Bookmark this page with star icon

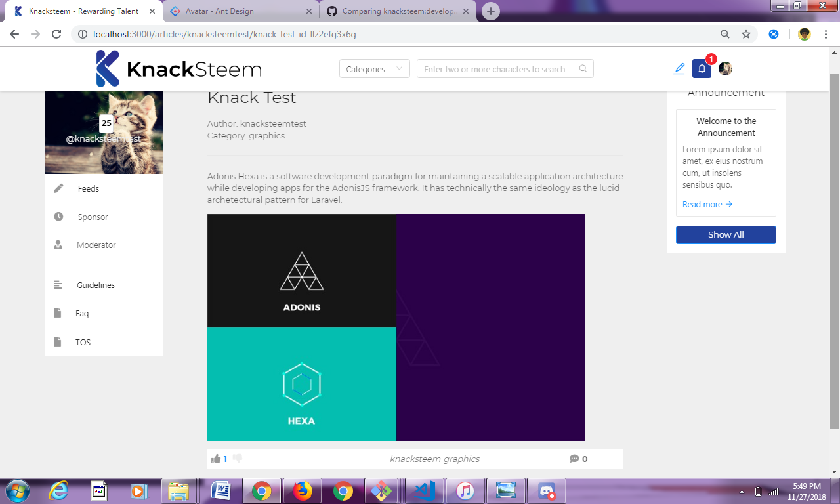(746, 34)
